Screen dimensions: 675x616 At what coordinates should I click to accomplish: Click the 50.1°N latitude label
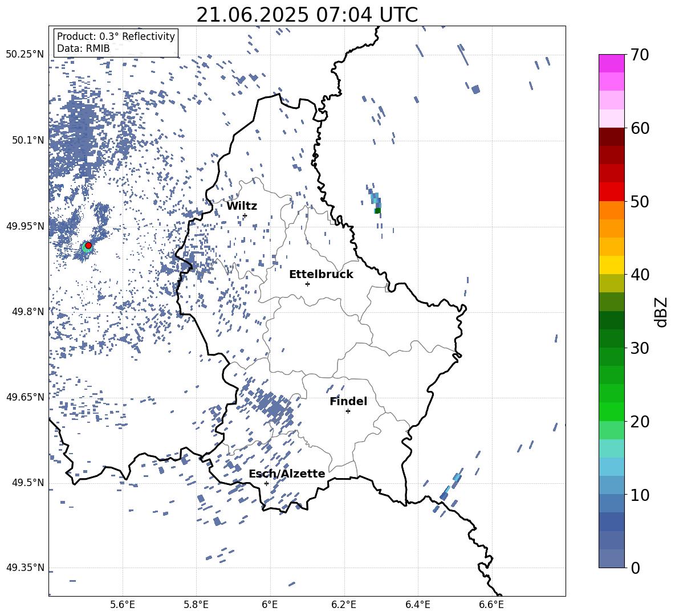pos(28,140)
